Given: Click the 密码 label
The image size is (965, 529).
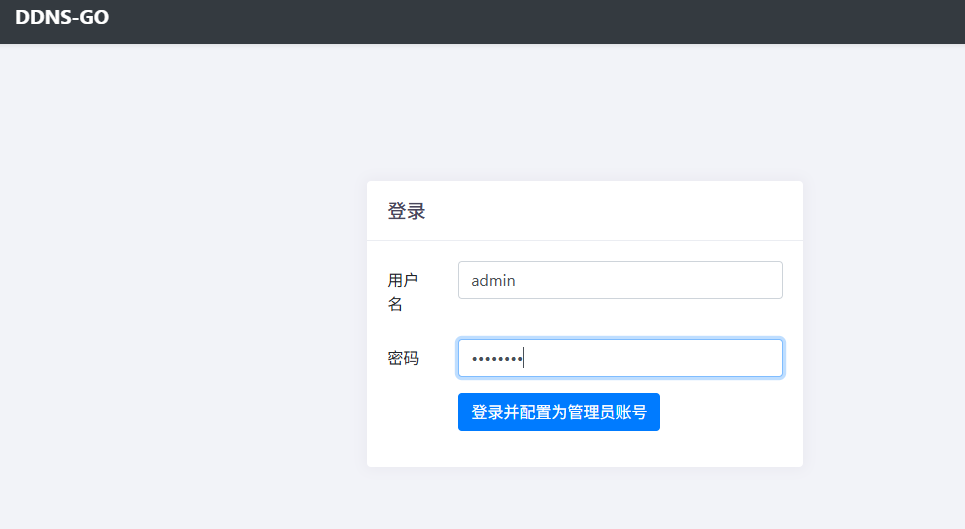Looking at the screenshot, I should 403,357.
